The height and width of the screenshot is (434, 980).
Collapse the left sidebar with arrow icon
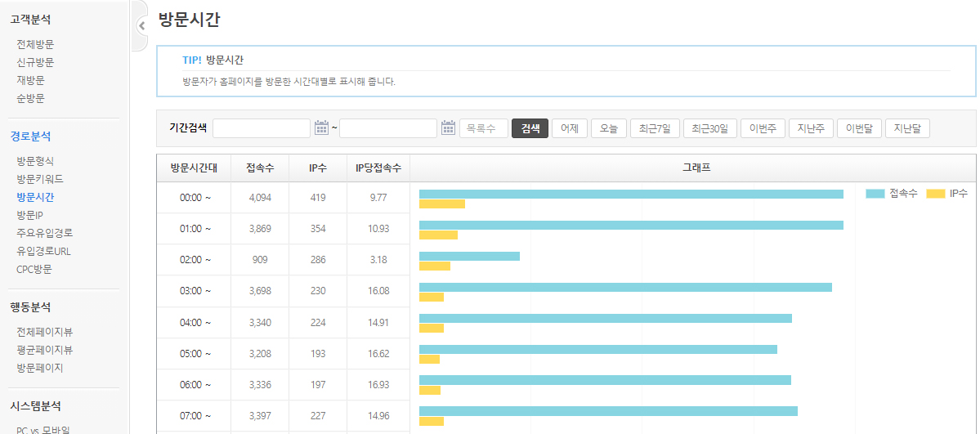click(141, 25)
